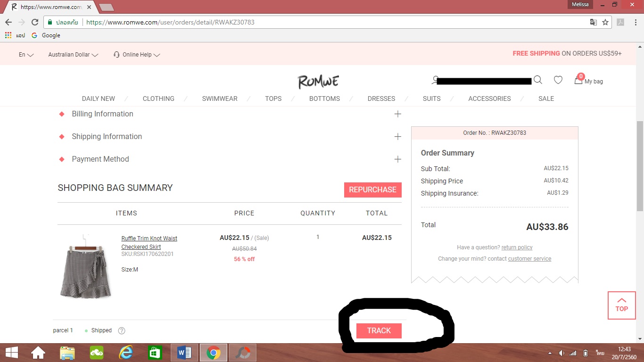Click the battery icon in system tray
Screen dimensions: 644x362
[586, 353]
